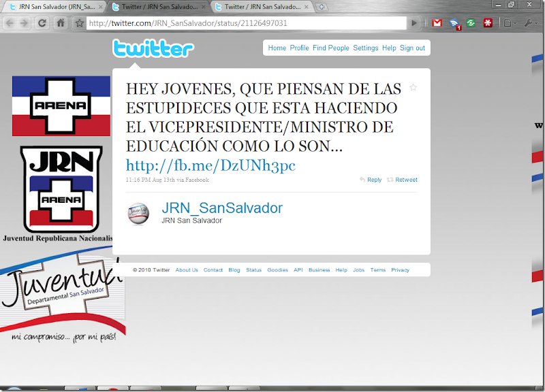Image resolution: width=545 pixels, height=392 pixels.
Task: Click Sign out
Action: (x=412, y=48)
